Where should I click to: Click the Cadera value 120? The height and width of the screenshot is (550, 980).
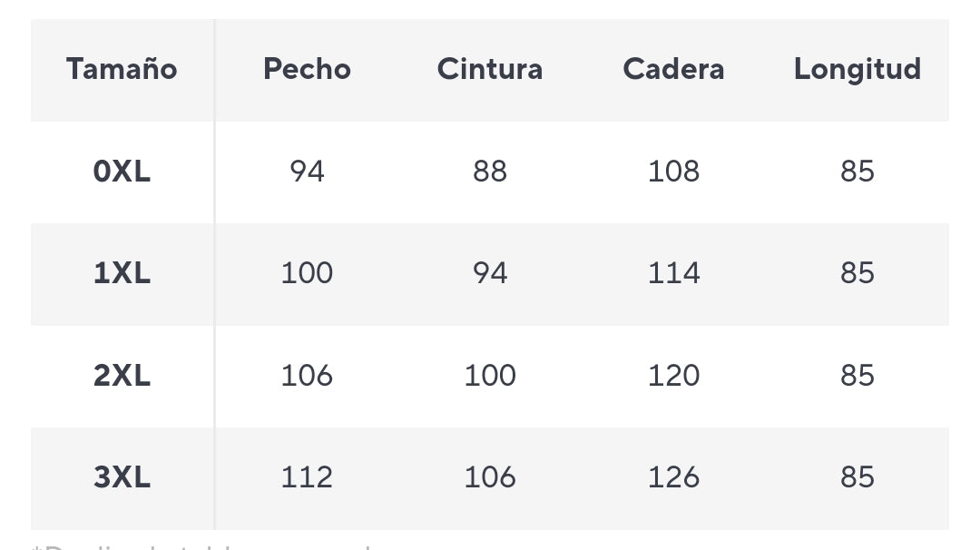[673, 376]
